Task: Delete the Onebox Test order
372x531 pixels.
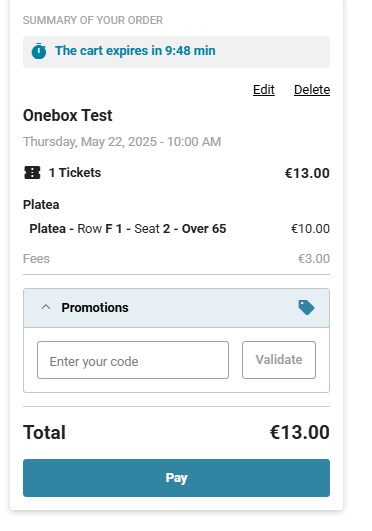Action: [x=312, y=90]
